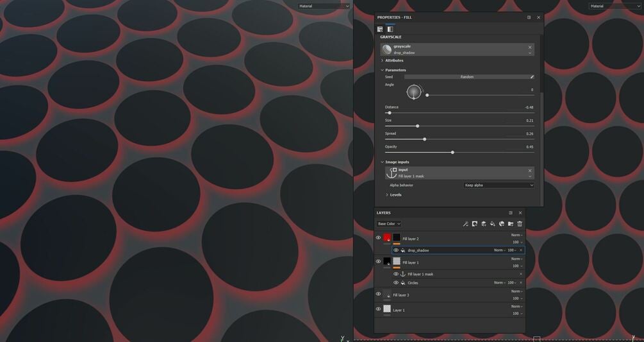644x342 pixels.
Task: Open the grayscale resource chevron dropdown
Action: [530, 53]
